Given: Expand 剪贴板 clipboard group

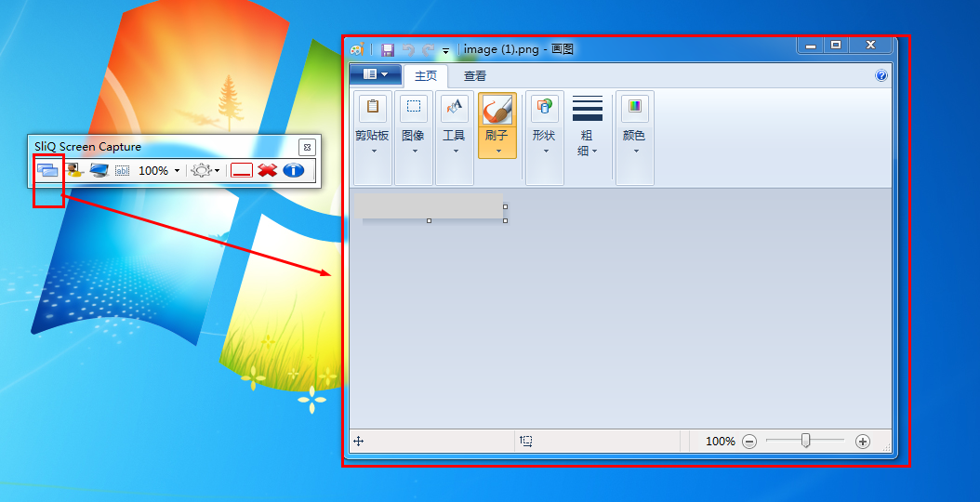Looking at the screenshot, I should 373,138.
